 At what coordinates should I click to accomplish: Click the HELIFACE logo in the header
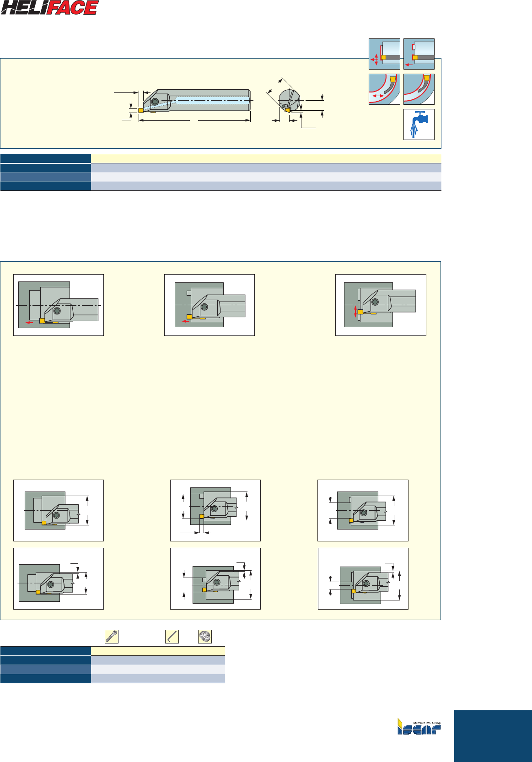point(49,8)
